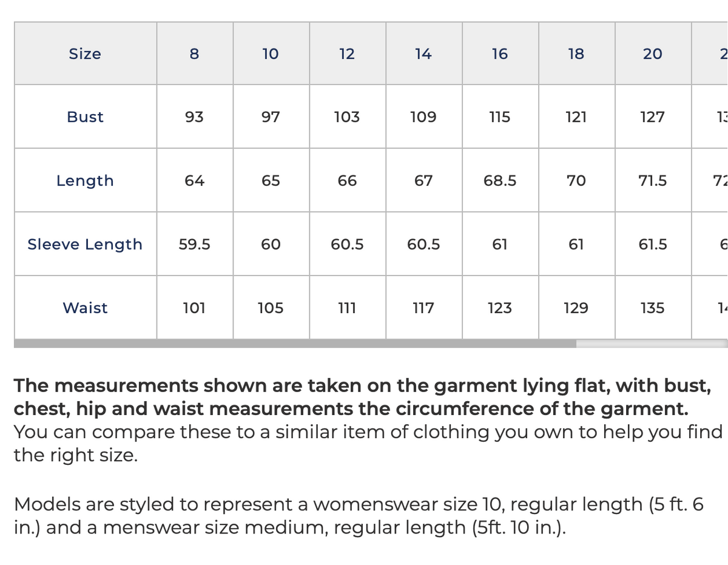Select the size 10 column header

271,53
